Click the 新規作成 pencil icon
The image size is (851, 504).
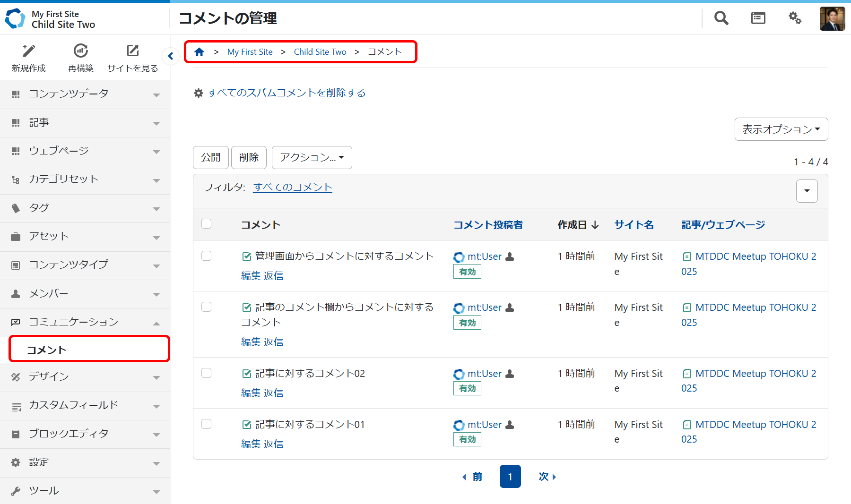[29, 51]
